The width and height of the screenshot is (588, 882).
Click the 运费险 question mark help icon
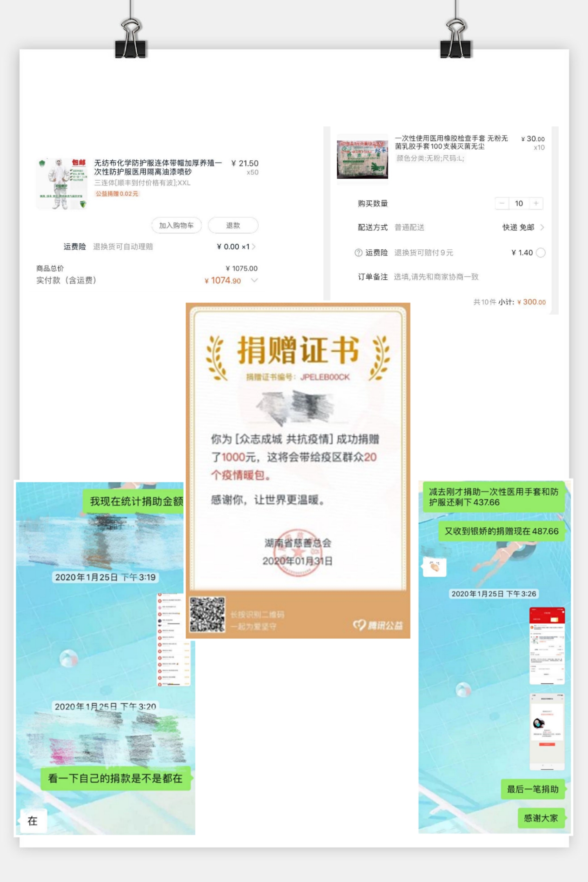tap(358, 253)
